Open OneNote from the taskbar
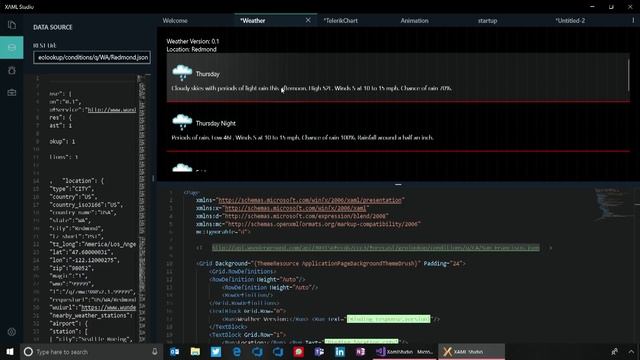 360,351
